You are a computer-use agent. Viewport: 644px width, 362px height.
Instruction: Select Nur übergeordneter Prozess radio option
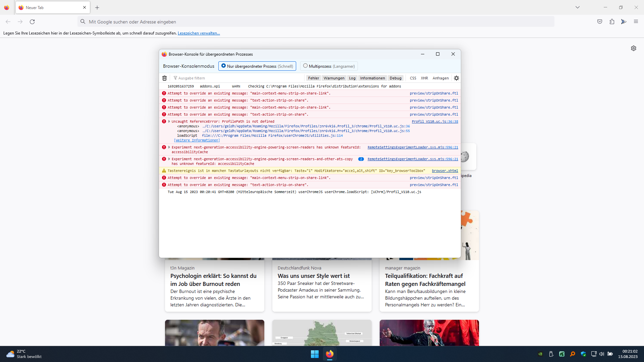[x=223, y=66]
